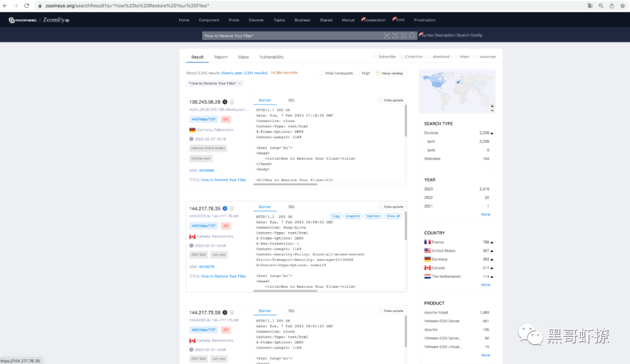The width and height of the screenshot is (630, 364).
Task: Open the Report tab
Action: 220,57
